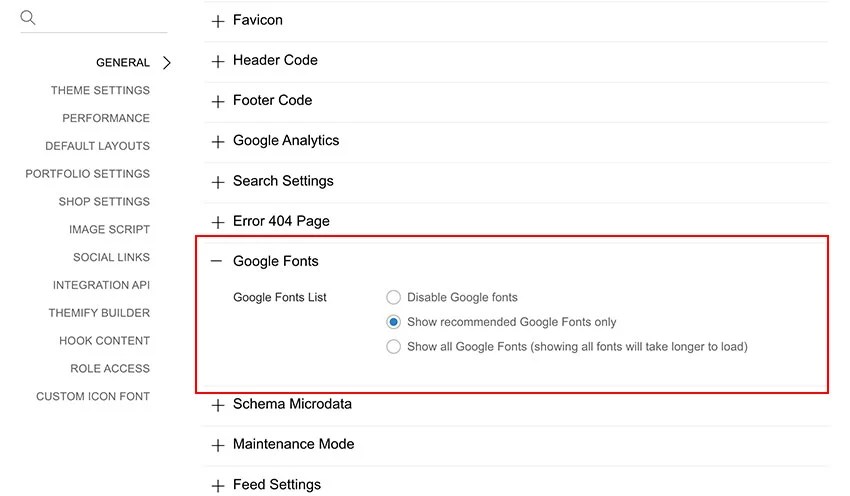
Task: Go to Themify Builder settings
Action: click(99, 313)
